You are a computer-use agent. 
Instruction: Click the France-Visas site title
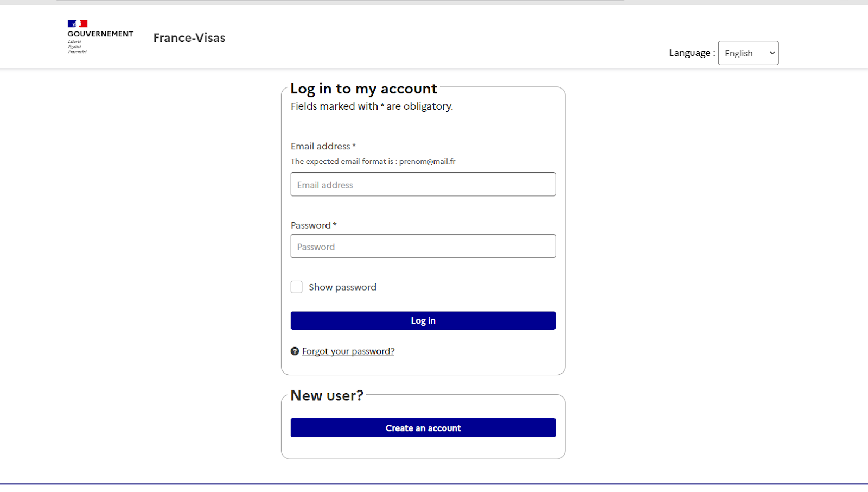[189, 37]
